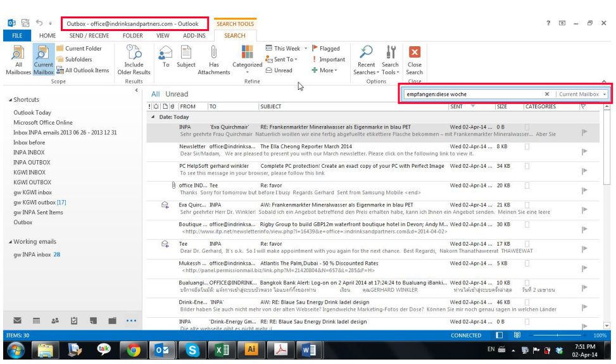Select Current Mailbox search scope
616x364 pixels.
coord(43,60)
